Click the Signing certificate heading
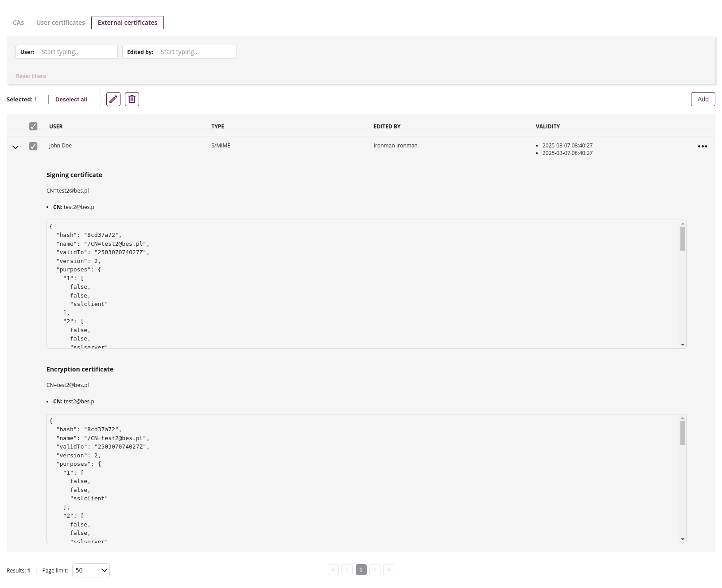 (74, 175)
